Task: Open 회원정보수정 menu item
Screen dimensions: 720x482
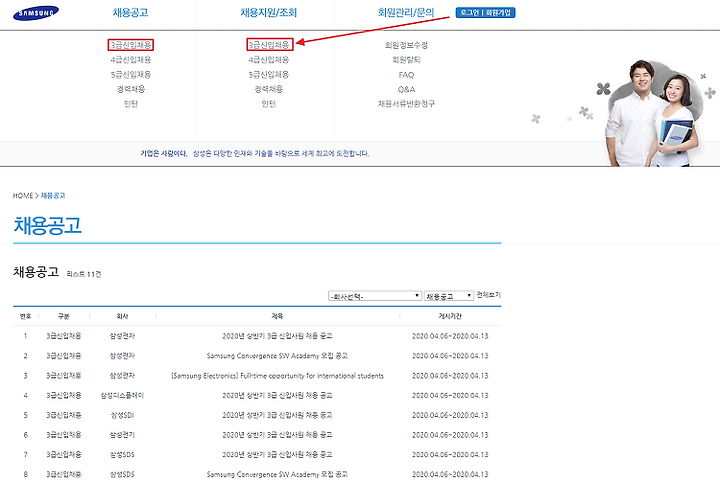Action: click(x=406, y=45)
